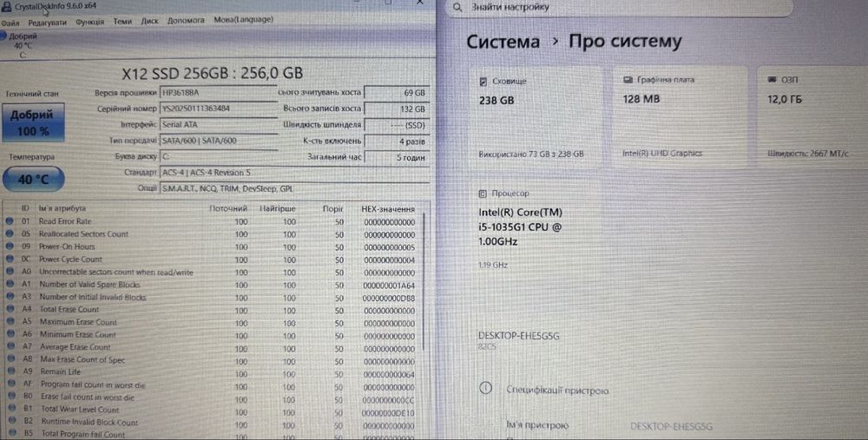
Task: Click the serial number field YS20250111363484
Action: tap(219, 108)
